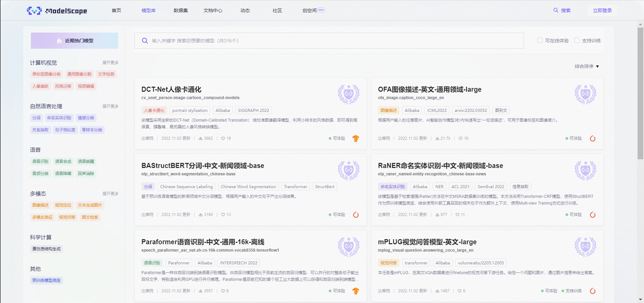Click the heart icon on the mPLUG card

coord(460,291)
